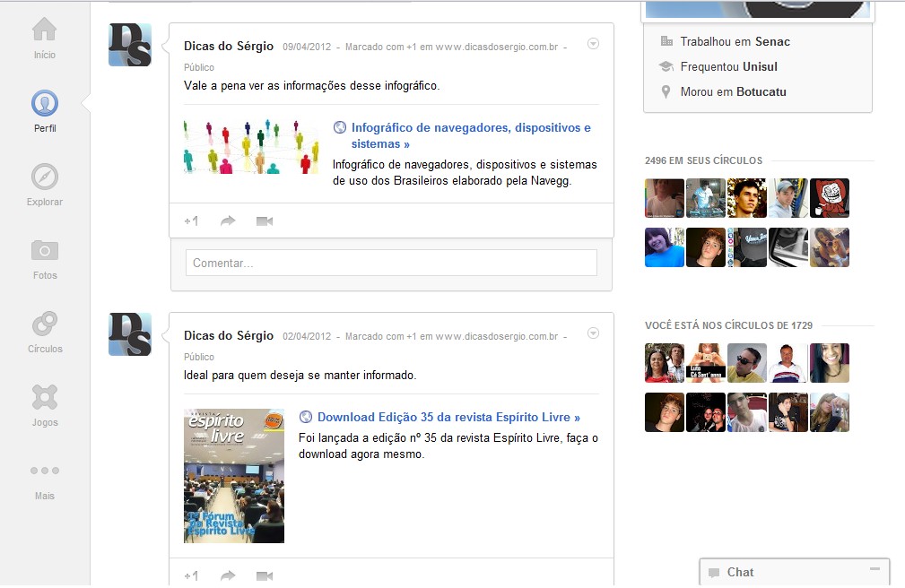905x588 pixels.
Task: Open Download Edição 35 da revista link
Action: pyautogui.click(x=448, y=417)
